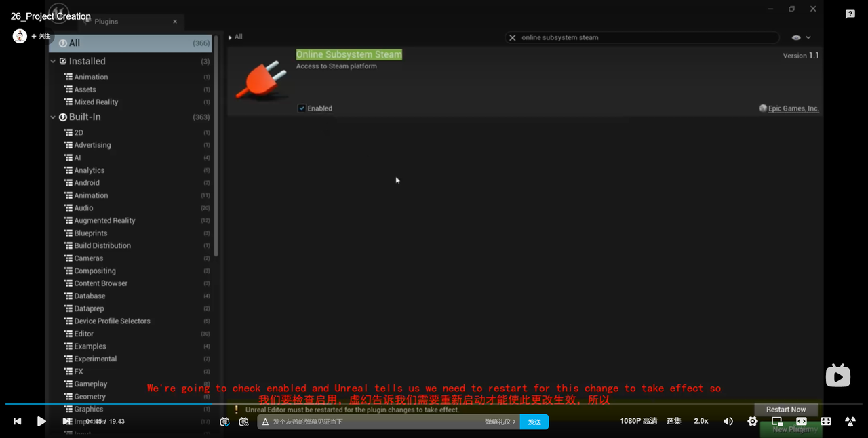
Task: Click the video progress bar
Action: (x=434, y=404)
